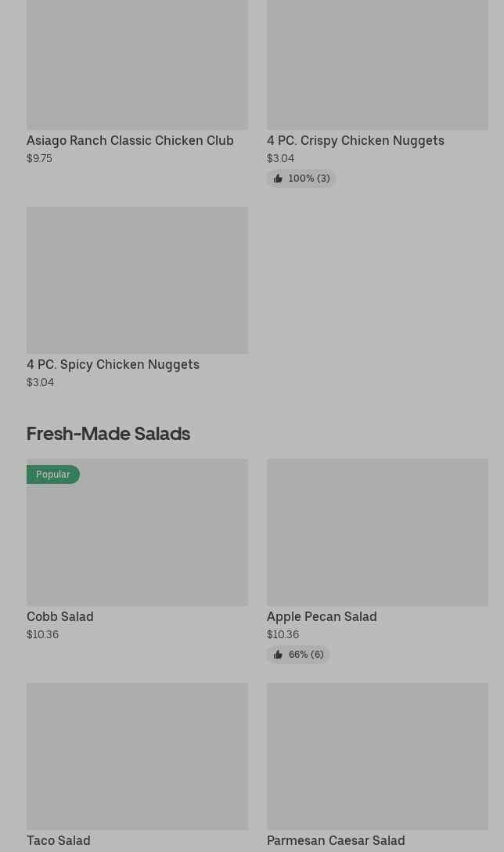Choose Taco Salad title
Image resolution: width=504 pixels, height=852 pixels.
(58, 841)
